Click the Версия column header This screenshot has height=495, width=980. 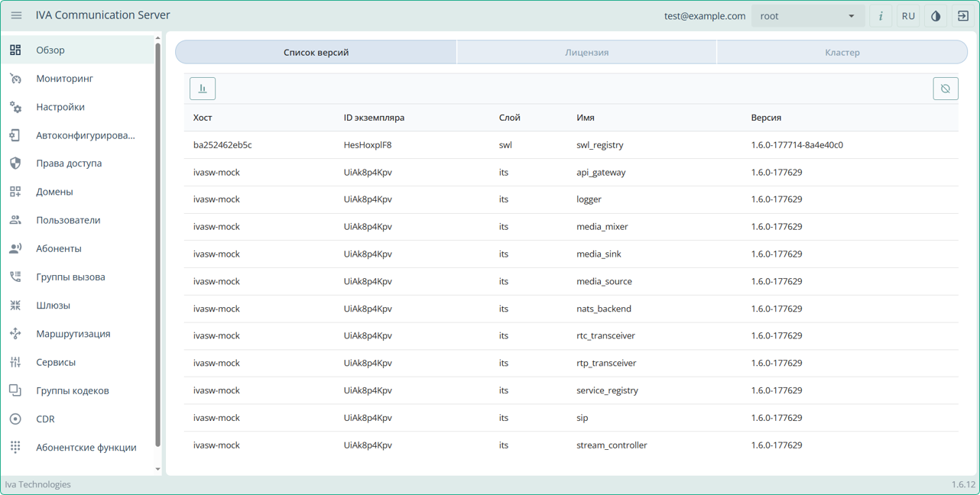(x=766, y=118)
